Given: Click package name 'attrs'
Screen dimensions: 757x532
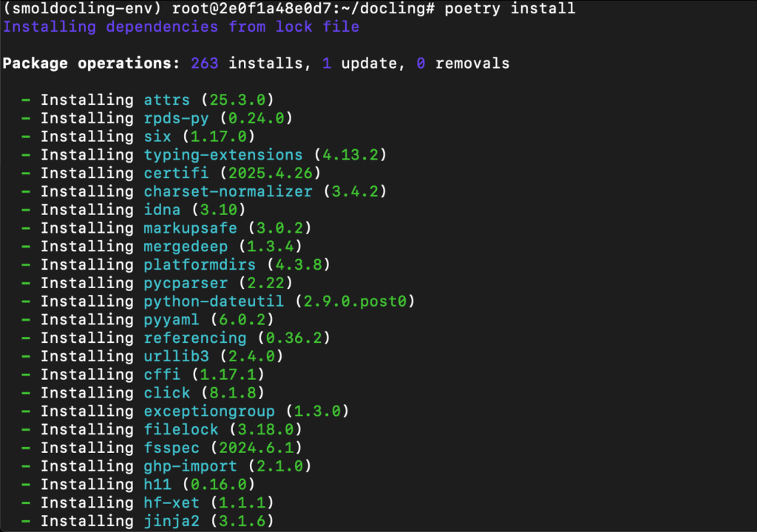Looking at the screenshot, I should (x=166, y=100).
